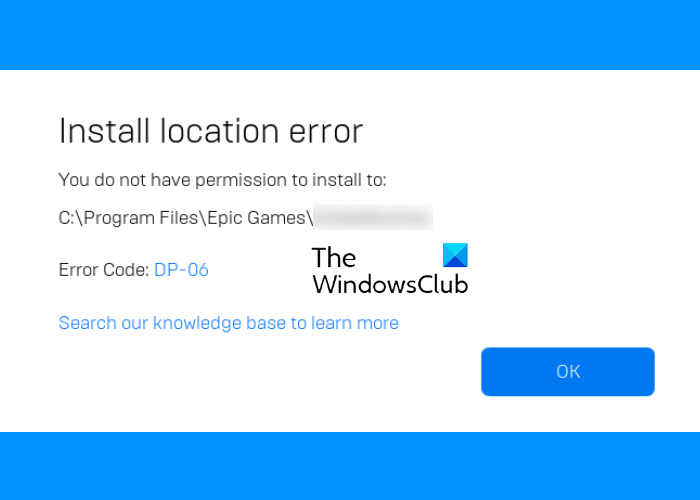Click the WindowsClub watermark text
This screenshot has width=700, height=500.
coord(390,284)
